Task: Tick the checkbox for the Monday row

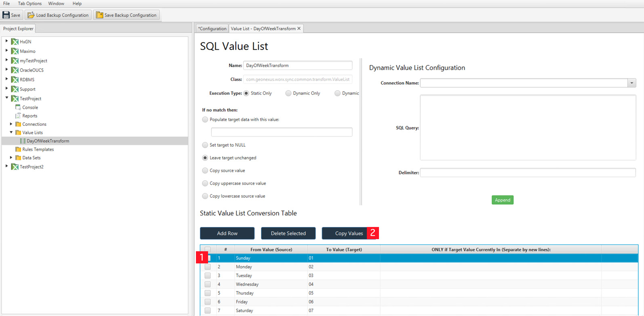Action: click(208, 267)
